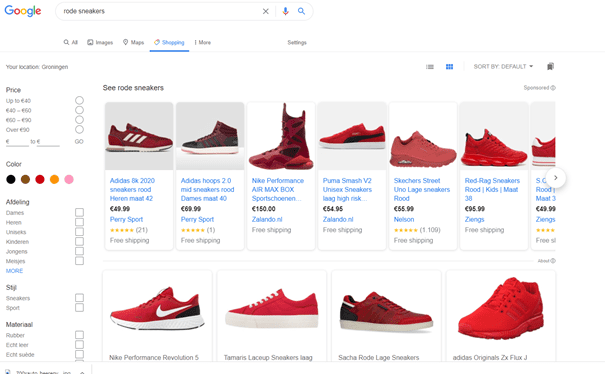Image resolution: width=605 pixels, height=374 pixels.
Task: Filter by red color swatch
Action: coord(40,179)
